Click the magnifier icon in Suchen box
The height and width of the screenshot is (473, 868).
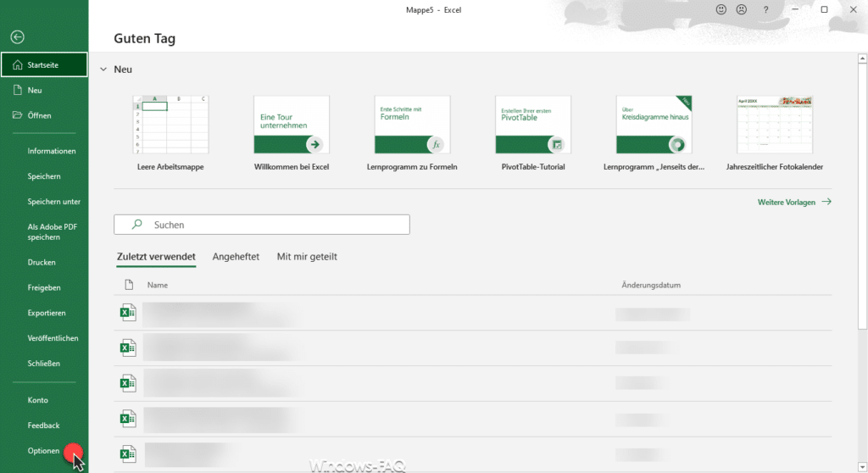coord(136,225)
